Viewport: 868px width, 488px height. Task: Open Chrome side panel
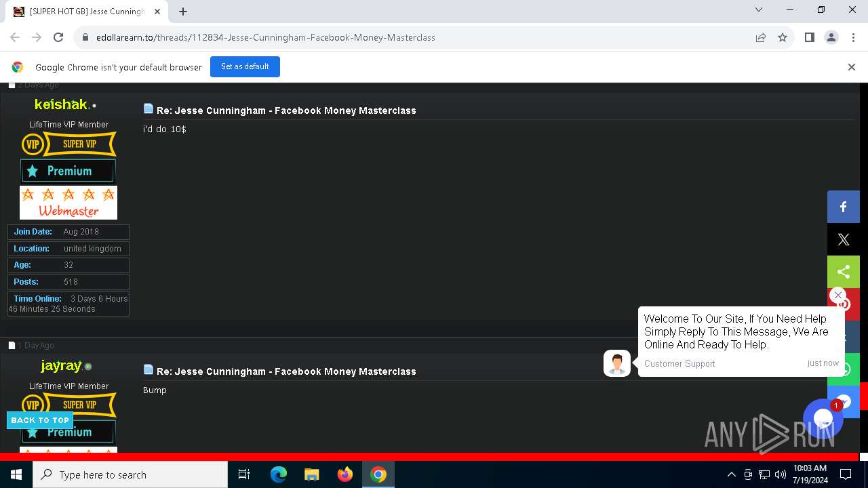pyautogui.click(x=809, y=37)
